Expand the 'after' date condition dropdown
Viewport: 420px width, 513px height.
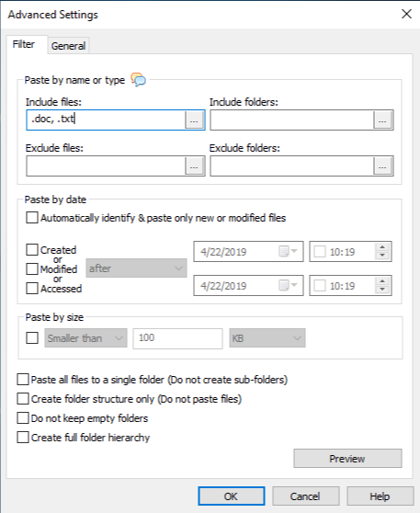point(136,268)
